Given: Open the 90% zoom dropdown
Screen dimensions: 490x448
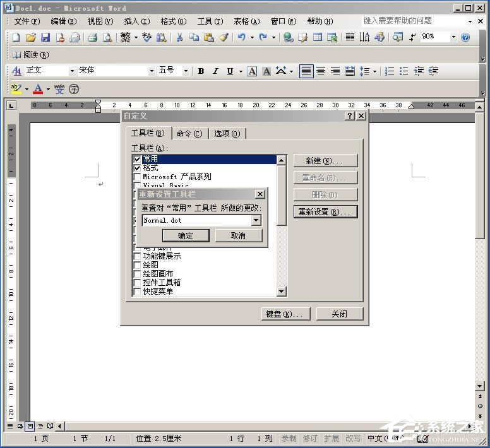Looking at the screenshot, I should tap(453, 37).
